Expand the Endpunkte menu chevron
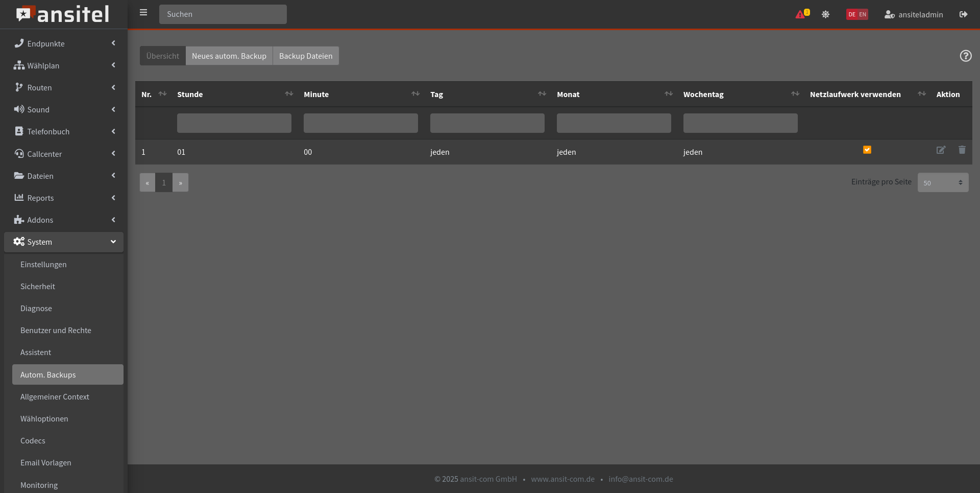 (113, 43)
